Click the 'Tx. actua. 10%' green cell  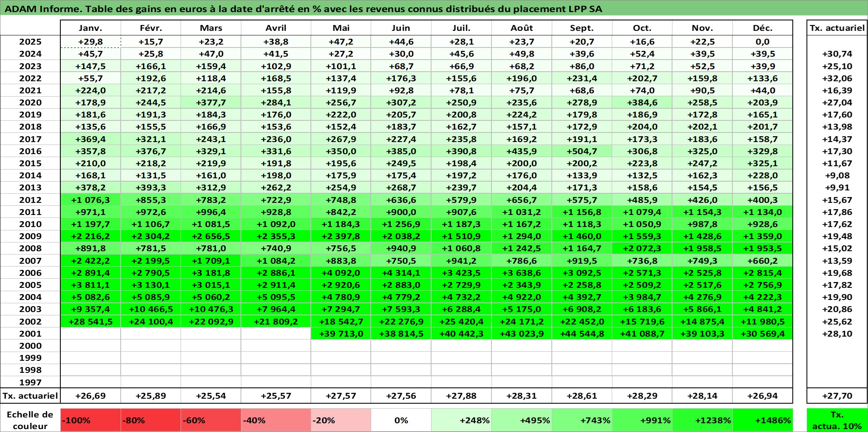(837, 420)
